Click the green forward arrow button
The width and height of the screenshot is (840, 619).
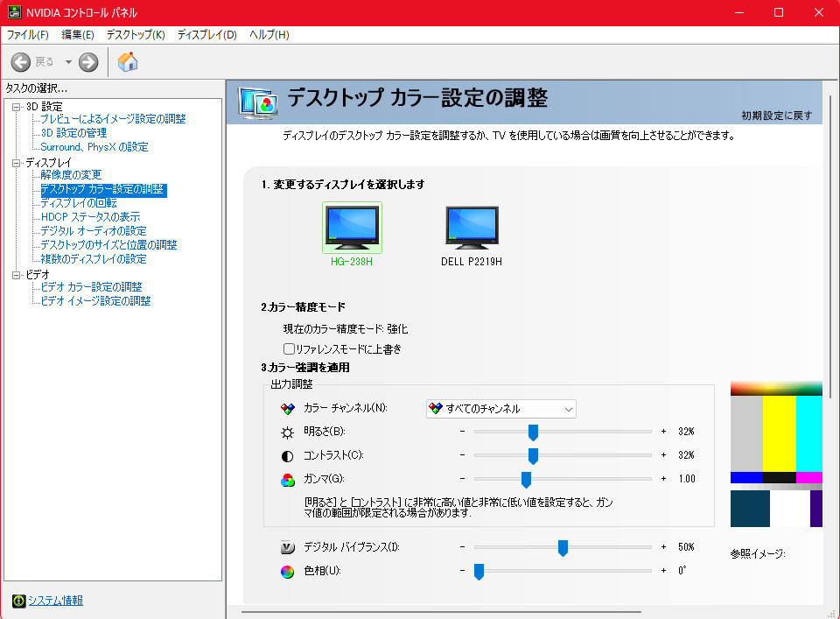pos(88,62)
